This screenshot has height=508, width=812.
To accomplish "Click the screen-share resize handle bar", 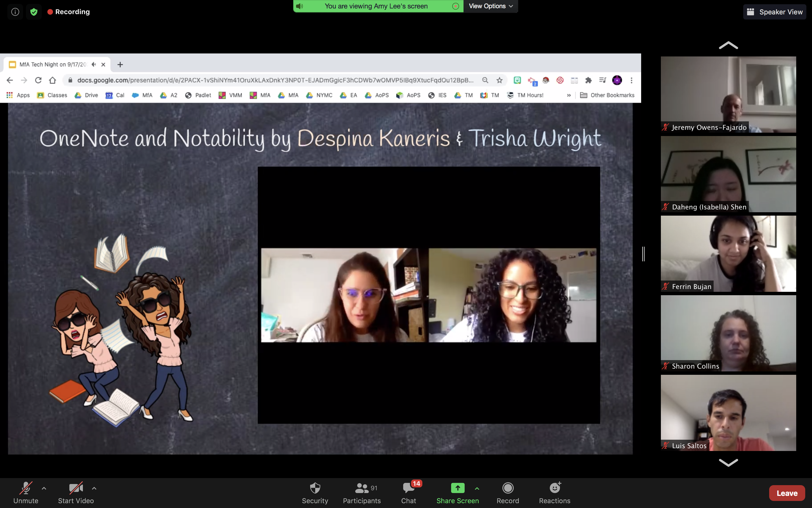I will pyautogui.click(x=643, y=254).
